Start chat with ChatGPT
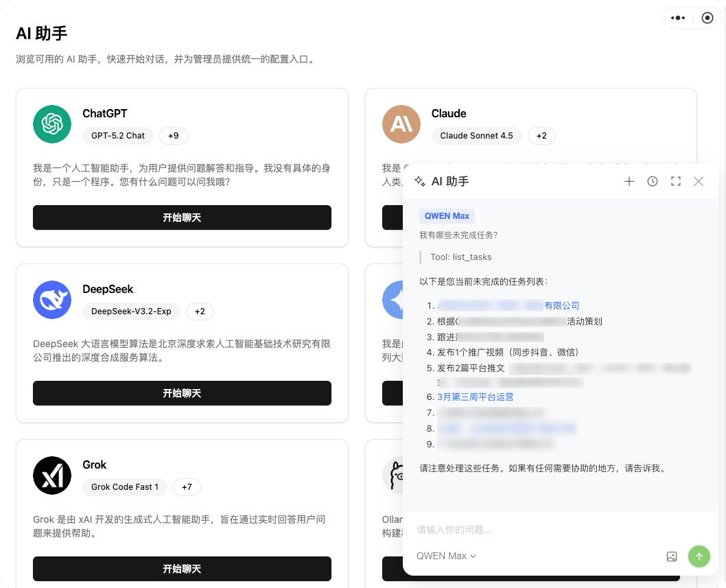 (182, 217)
